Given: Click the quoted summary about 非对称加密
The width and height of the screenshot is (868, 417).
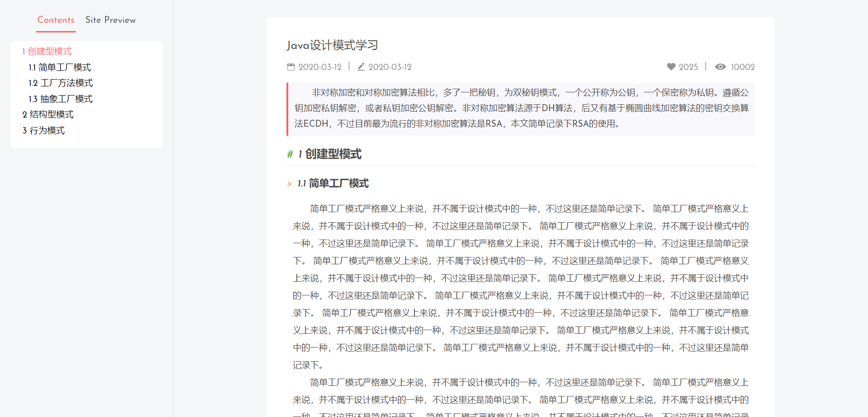Looking at the screenshot, I should coord(521,109).
